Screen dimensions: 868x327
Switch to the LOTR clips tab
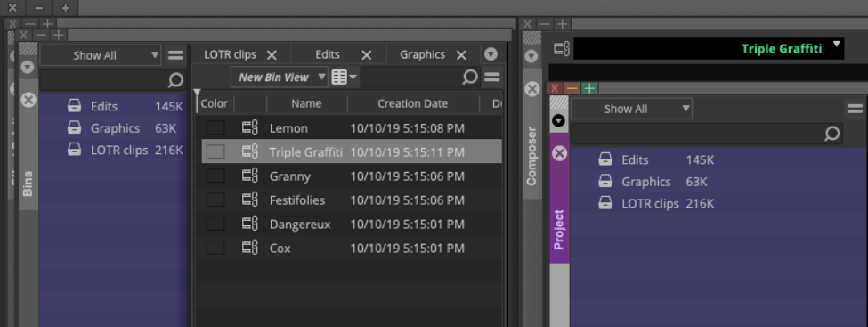click(230, 55)
